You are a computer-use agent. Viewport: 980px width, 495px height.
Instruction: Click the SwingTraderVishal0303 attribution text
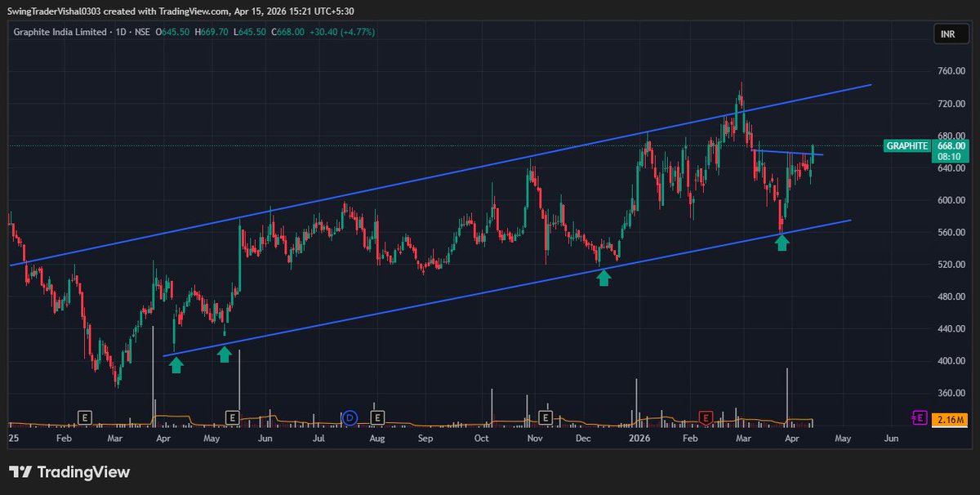click(55, 12)
